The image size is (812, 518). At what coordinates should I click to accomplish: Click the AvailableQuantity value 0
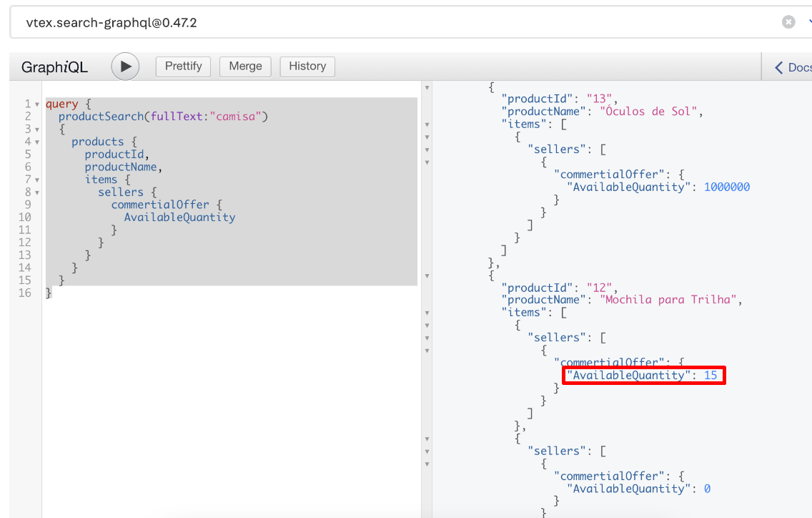pos(707,489)
